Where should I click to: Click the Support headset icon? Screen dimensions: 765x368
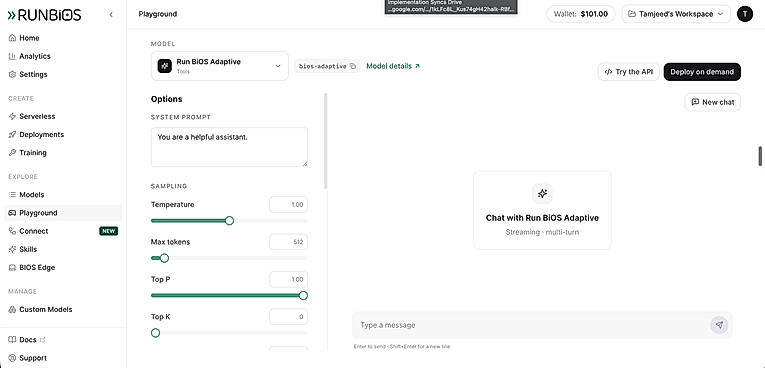click(12, 358)
